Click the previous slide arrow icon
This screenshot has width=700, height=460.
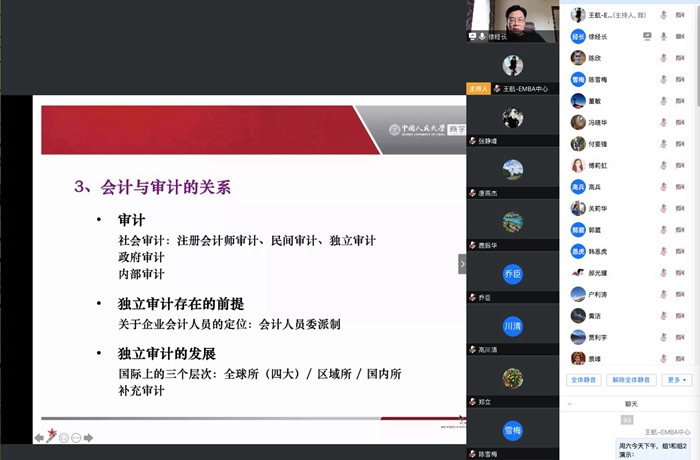39,437
